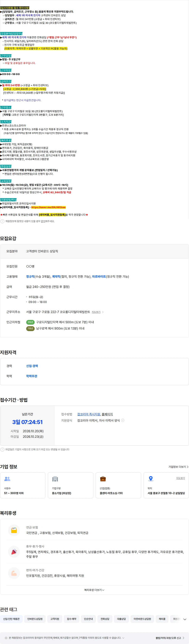Click the 학력무관 education requirement

[x=32, y=376]
